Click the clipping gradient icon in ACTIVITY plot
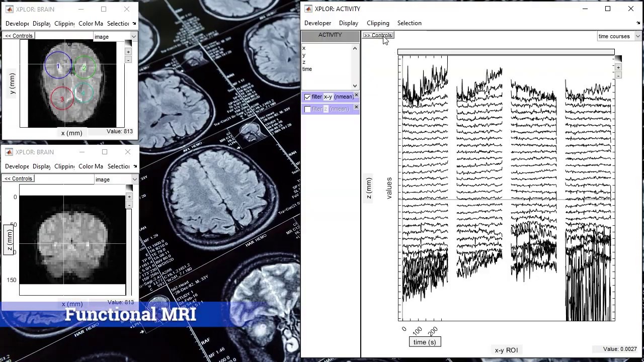The width and height of the screenshot is (644, 362). [x=618, y=59]
